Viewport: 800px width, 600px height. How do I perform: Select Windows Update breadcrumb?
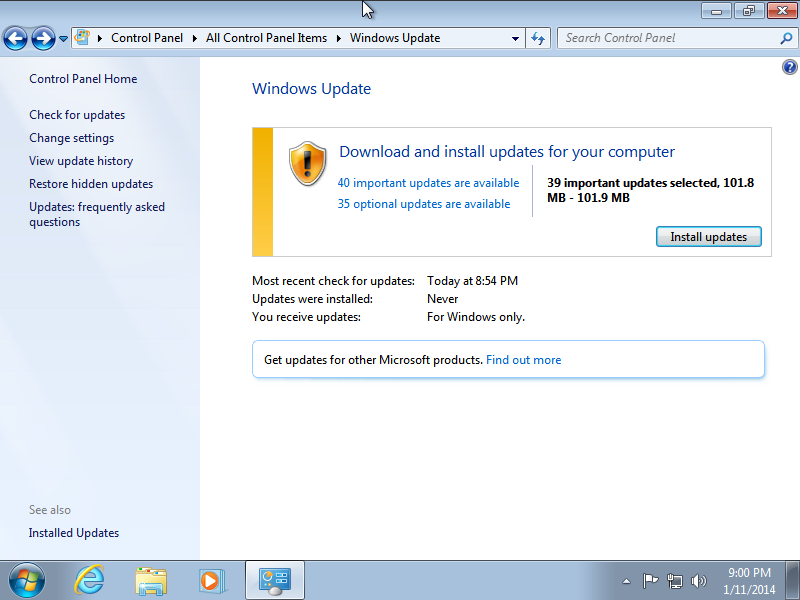[x=395, y=38]
